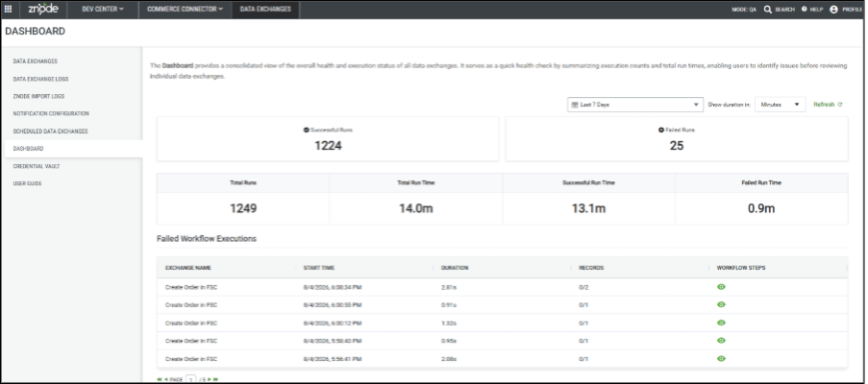Open the Profile user icon
The width and height of the screenshot is (868, 384).
833,10
